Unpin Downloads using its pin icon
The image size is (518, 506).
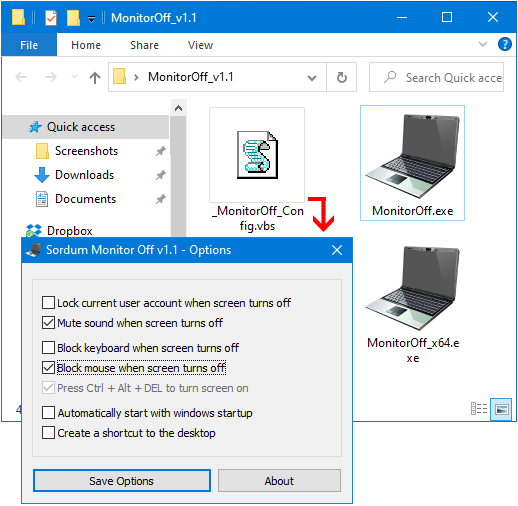(161, 175)
